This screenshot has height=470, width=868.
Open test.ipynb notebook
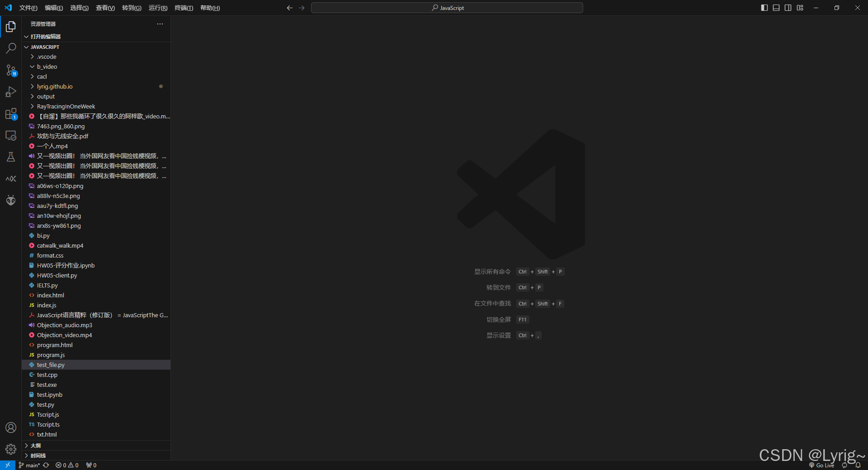[96, 395]
